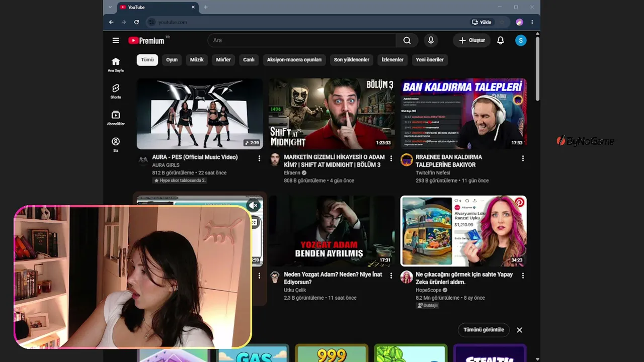This screenshot has width=644, height=362.
Task: Start voice search with the microphone
Action: click(431, 40)
